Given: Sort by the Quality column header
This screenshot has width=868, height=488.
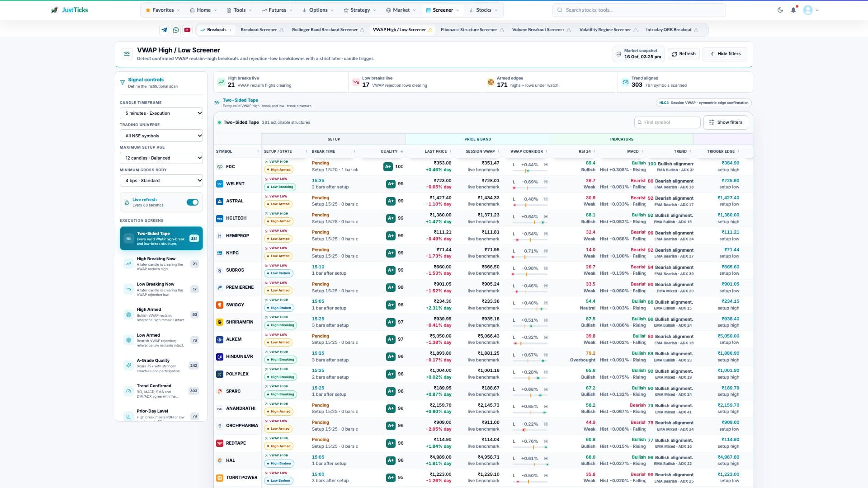Looking at the screenshot, I should (391, 151).
